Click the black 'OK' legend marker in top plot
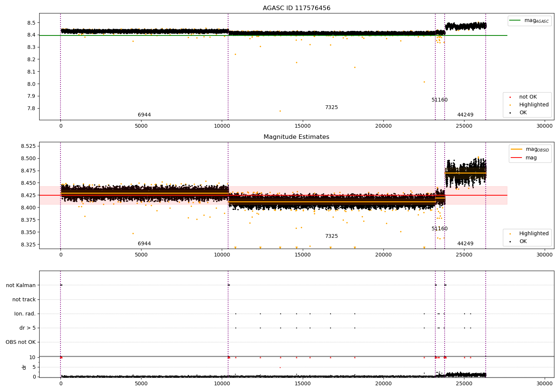 point(510,113)
